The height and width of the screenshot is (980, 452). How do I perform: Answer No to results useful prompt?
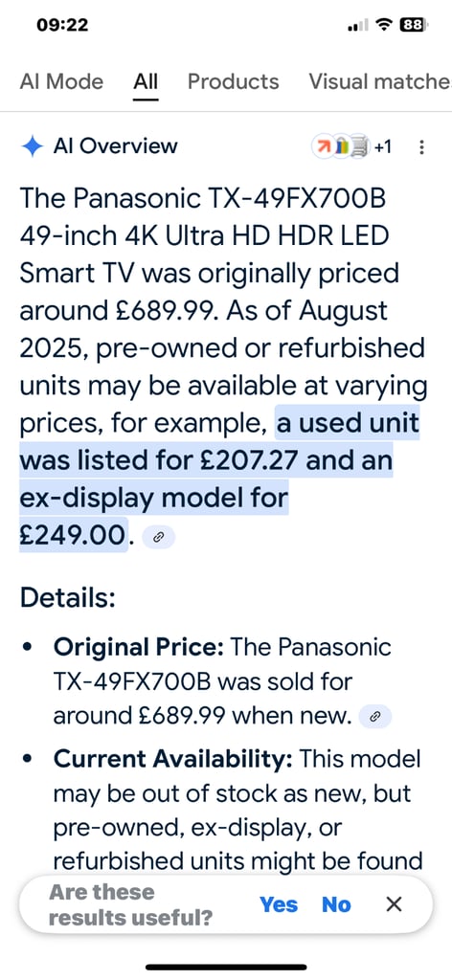coord(336,904)
